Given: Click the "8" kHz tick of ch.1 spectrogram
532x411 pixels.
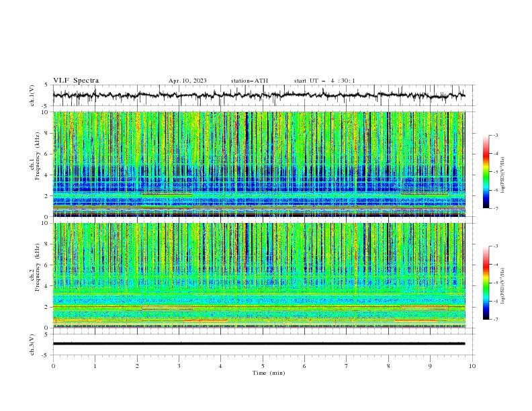Looking at the screenshot, I should pos(47,133).
